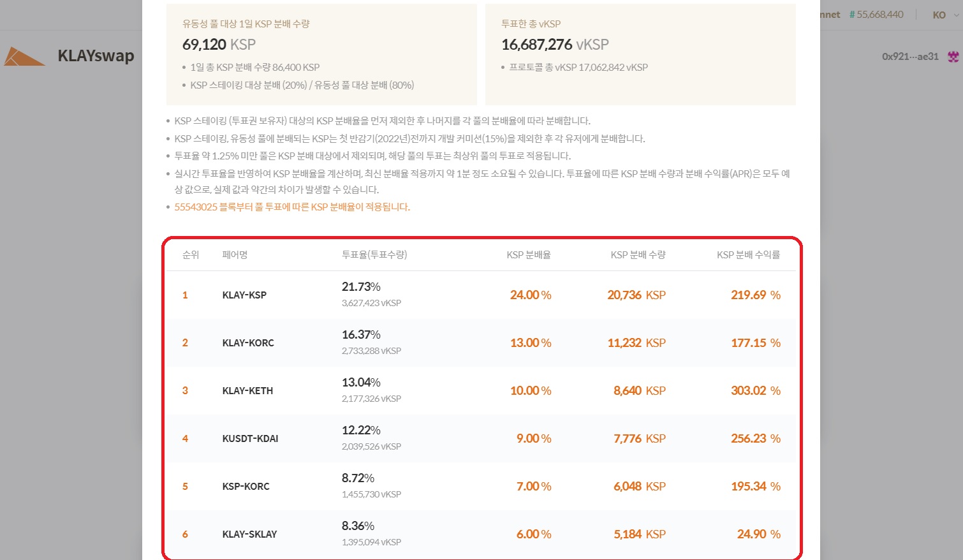The height and width of the screenshot is (560, 963).
Task: Click the 256.23 % APR value
Action: (756, 439)
